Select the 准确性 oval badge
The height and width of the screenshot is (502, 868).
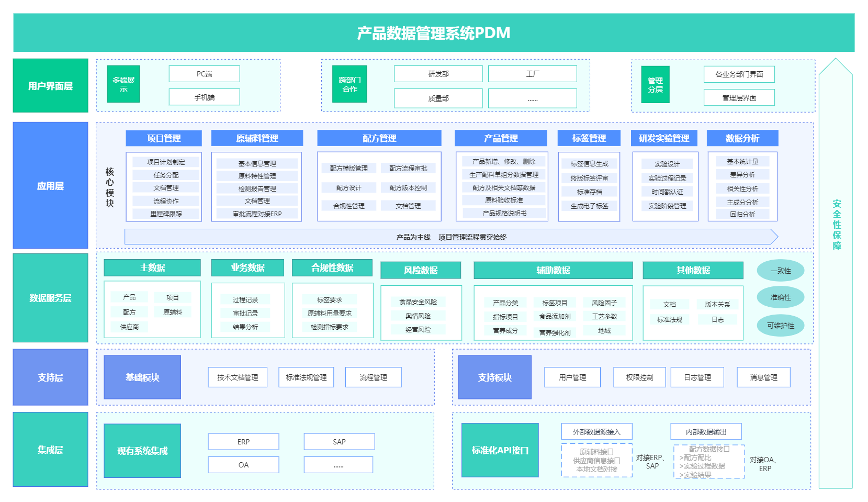pyautogui.click(x=780, y=297)
